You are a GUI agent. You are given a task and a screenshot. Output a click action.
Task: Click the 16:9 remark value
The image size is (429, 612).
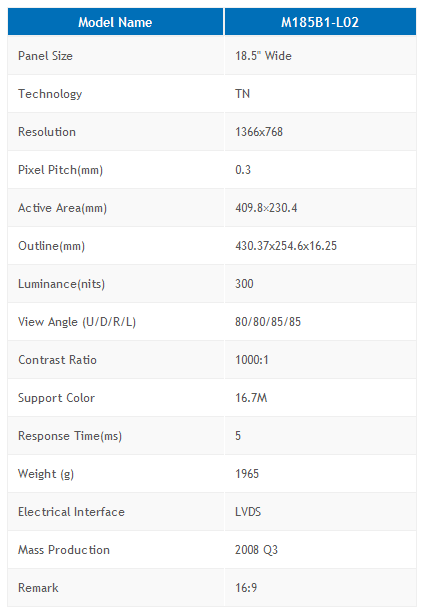point(246,587)
